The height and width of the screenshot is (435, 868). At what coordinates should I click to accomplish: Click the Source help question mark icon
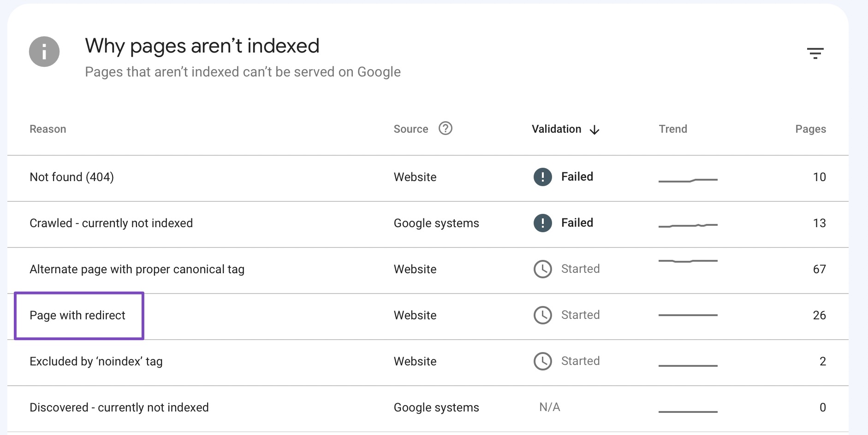[446, 129]
